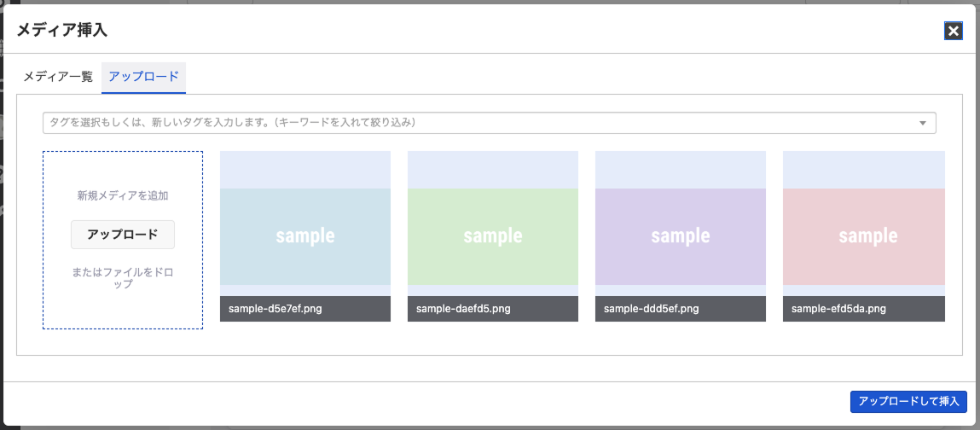980x430 pixels.
Task: Click the 新規メディアを追加 label
Action: pos(123,195)
